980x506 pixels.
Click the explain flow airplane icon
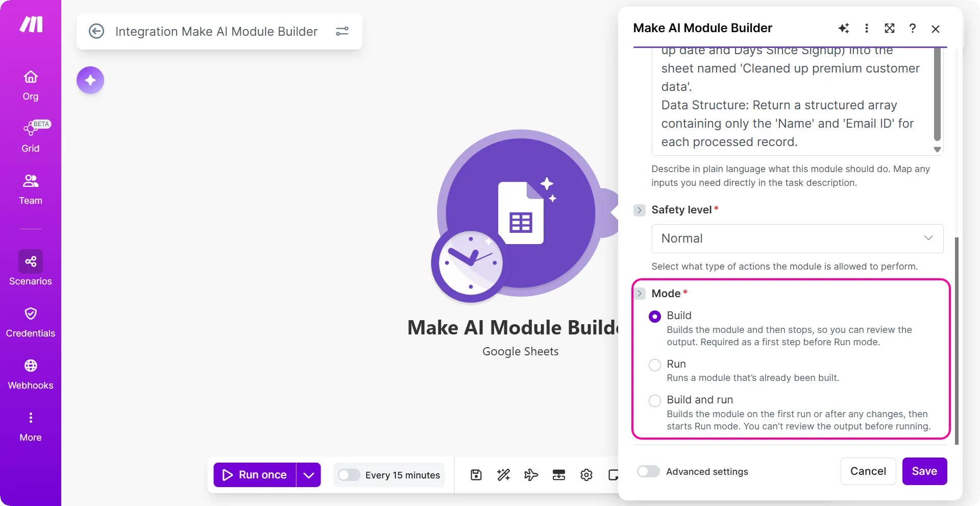pyautogui.click(x=531, y=475)
